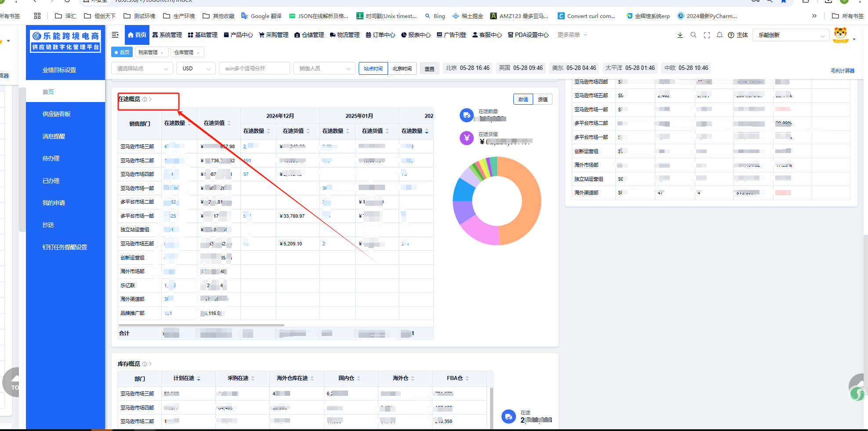Click the info icon beside 在途概览
Image resolution: width=868 pixels, height=431 pixels.
tap(145, 99)
